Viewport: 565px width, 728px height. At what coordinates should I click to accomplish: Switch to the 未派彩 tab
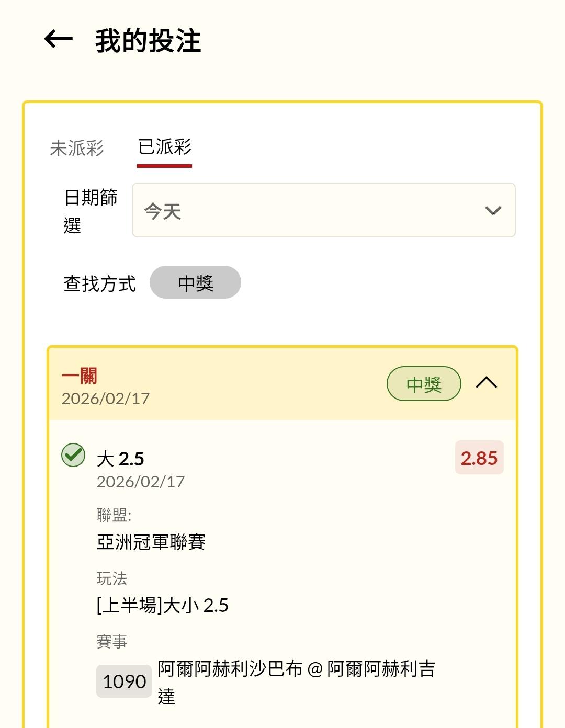(x=77, y=148)
